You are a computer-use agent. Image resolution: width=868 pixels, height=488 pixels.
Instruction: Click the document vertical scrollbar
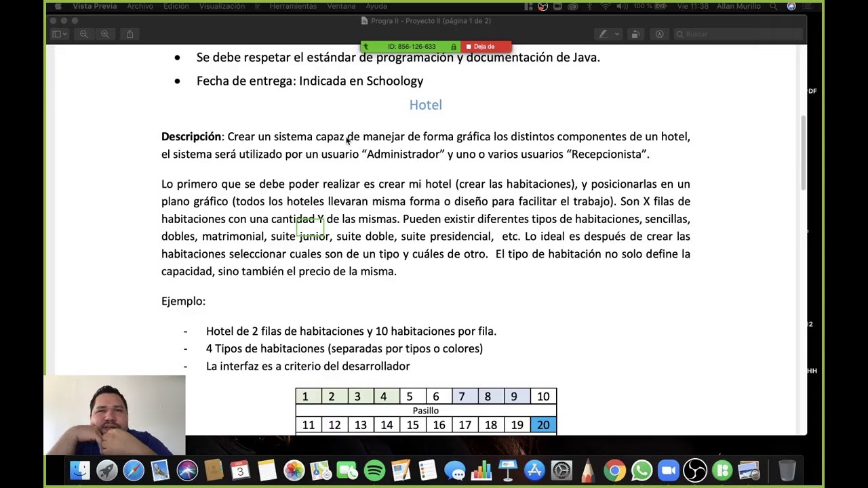[x=804, y=152]
